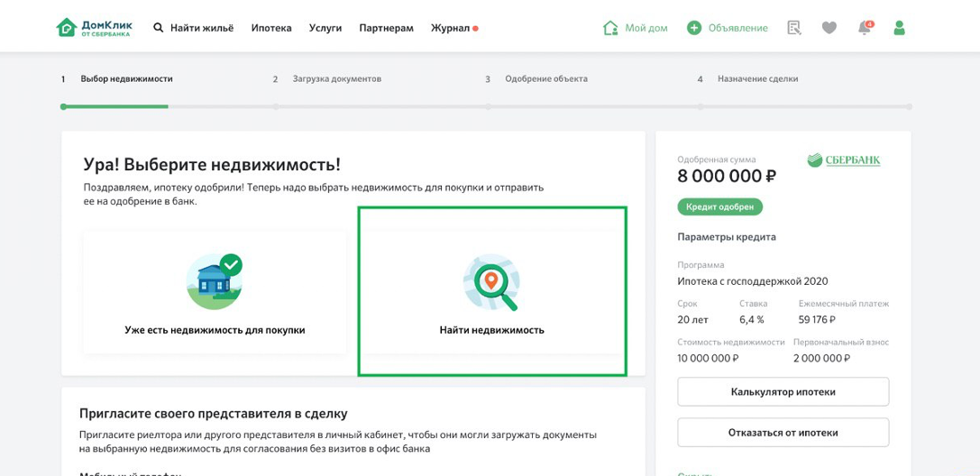Open Мой дом house icon

pyautogui.click(x=610, y=28)
